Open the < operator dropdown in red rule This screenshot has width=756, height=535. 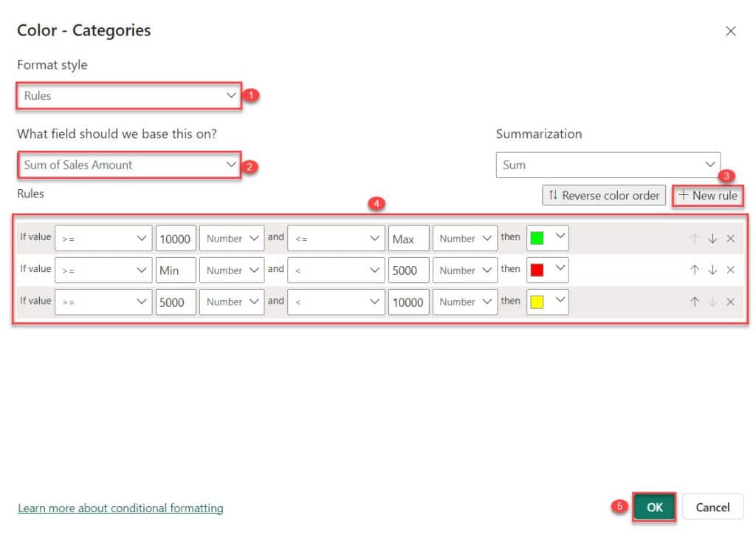click(336, 270)
